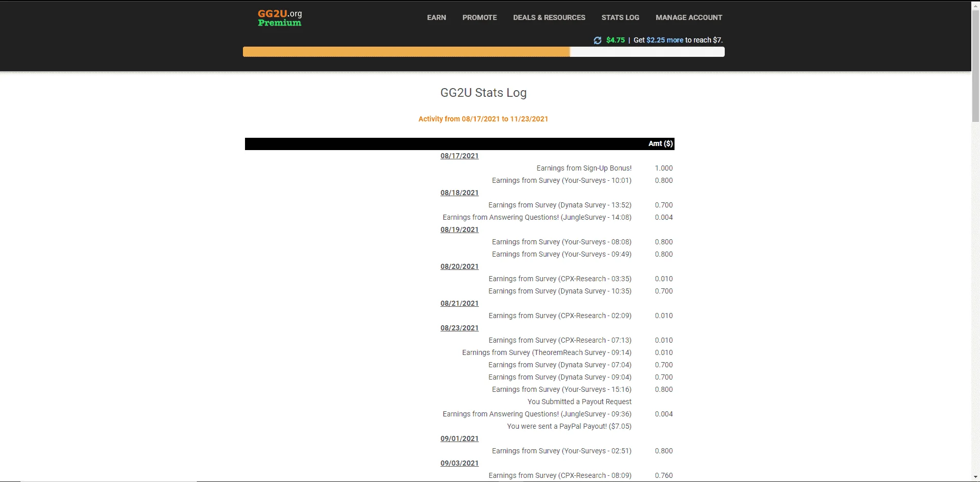Select the 09/03/2021 date heading
The height and width of the screenshot is (482, 980).
(x=460, y=463)
